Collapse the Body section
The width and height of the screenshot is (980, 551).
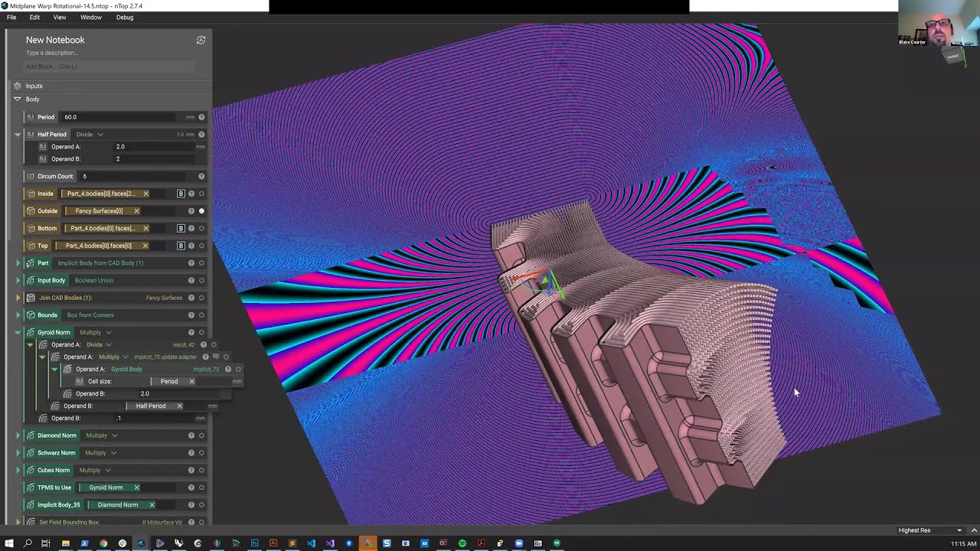(17, 99)
